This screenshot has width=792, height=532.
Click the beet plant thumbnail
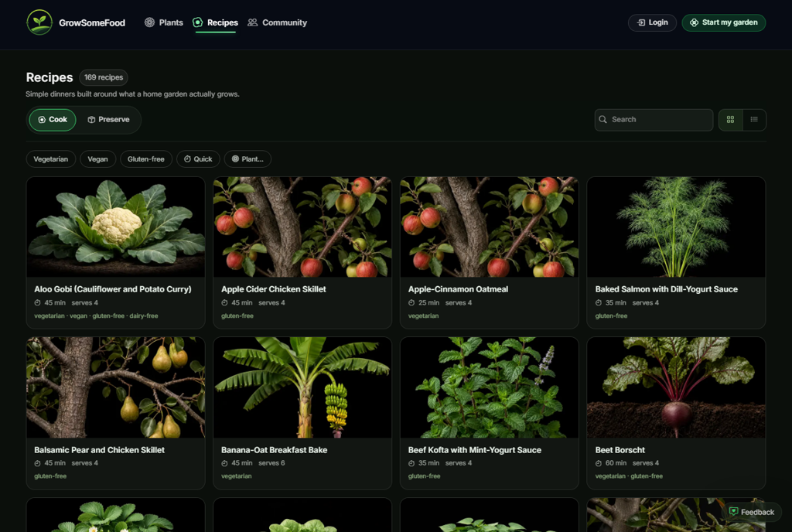676,387
